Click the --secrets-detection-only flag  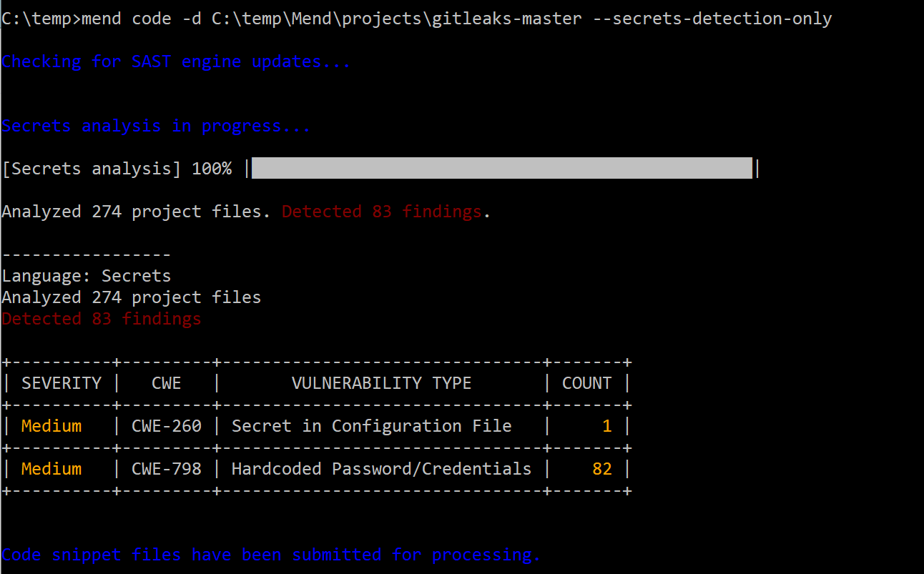712,19
